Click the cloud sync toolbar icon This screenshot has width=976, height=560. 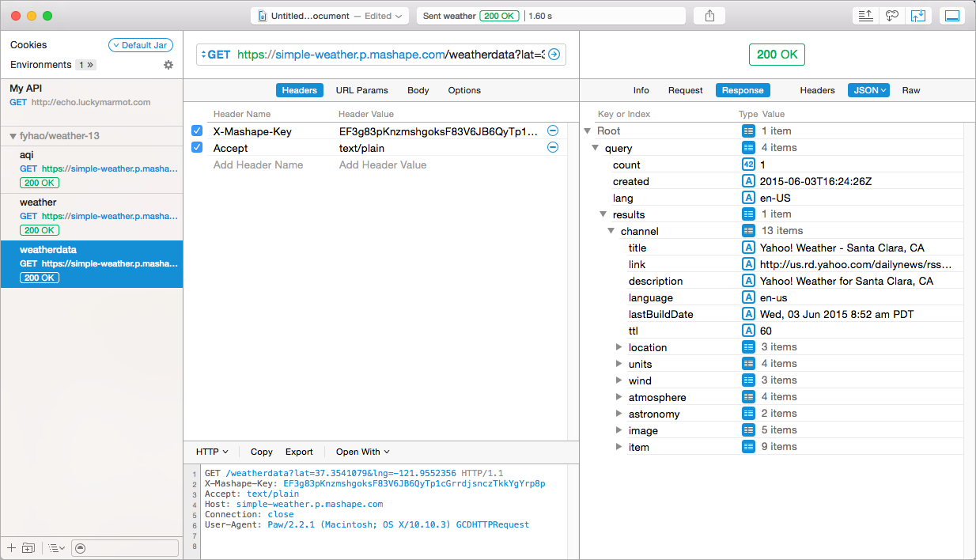(x=892, y=16)
